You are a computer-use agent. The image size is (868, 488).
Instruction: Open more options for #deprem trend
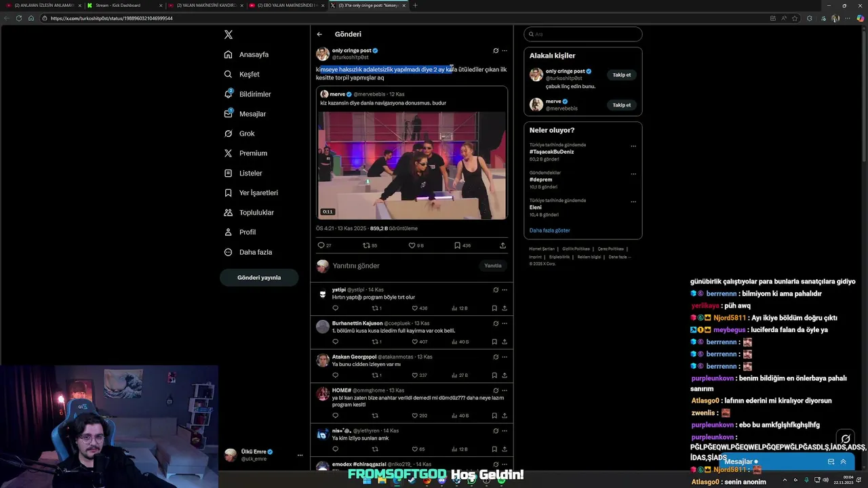(633, 174)
